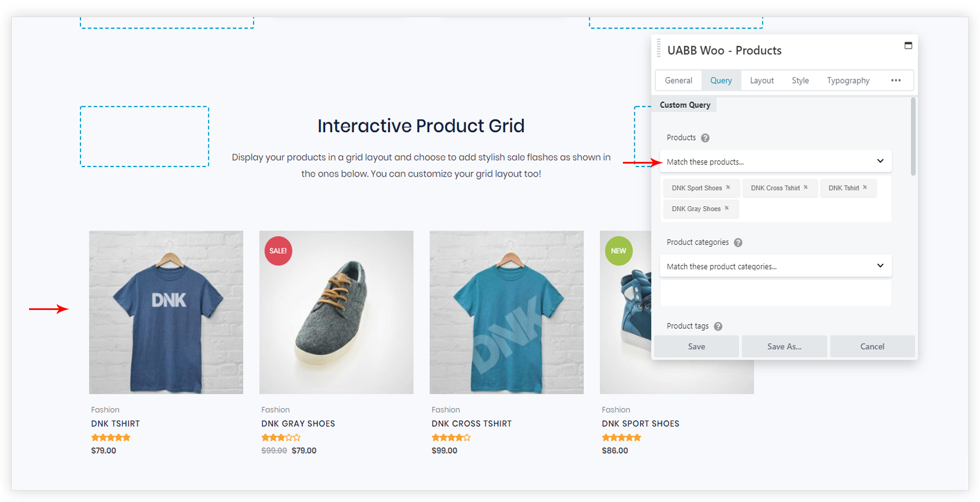Click help icon beside Product tags

click(x=718, y=327)
